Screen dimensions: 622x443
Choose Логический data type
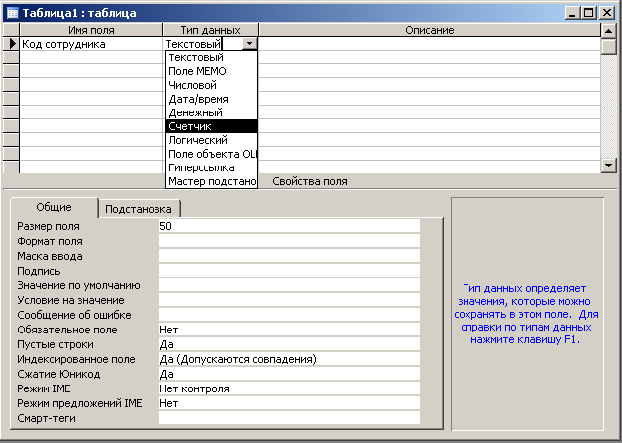(x=211, y=140)
